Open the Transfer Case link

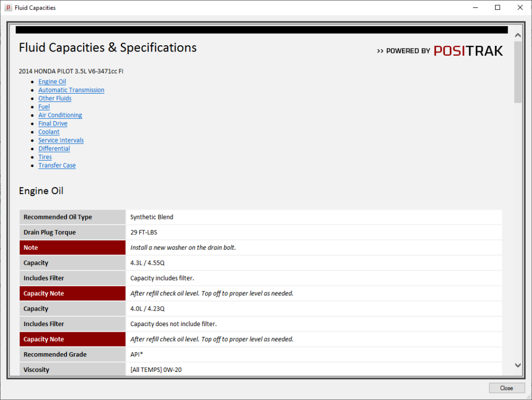point(57,165)
